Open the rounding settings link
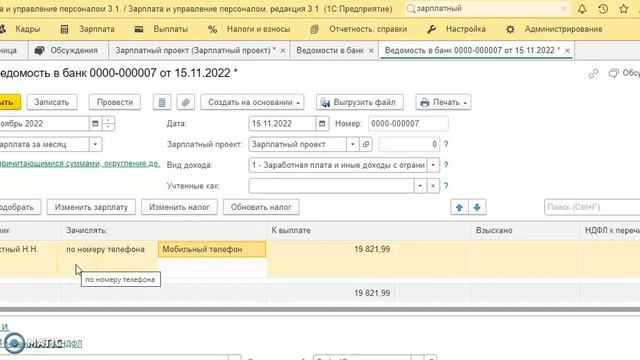The width and height of the screenshot is (640, 360). pyautogui.click(x=80, y=163)
